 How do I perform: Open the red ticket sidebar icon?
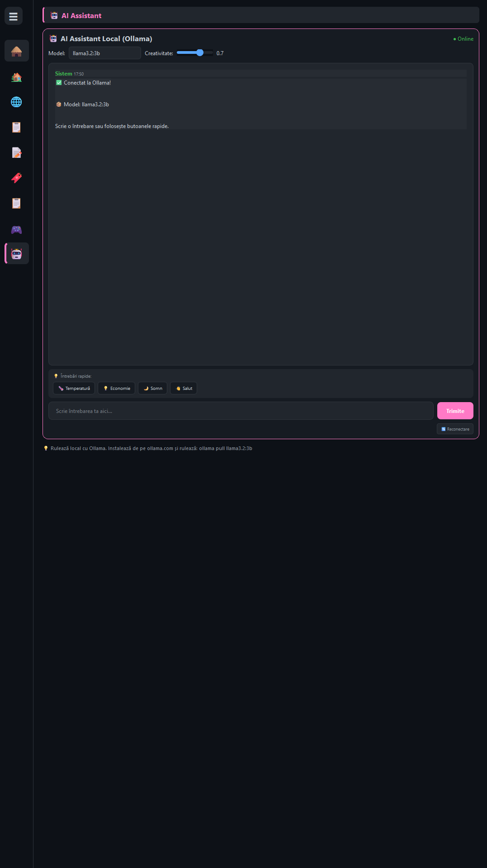pos(17,178)
